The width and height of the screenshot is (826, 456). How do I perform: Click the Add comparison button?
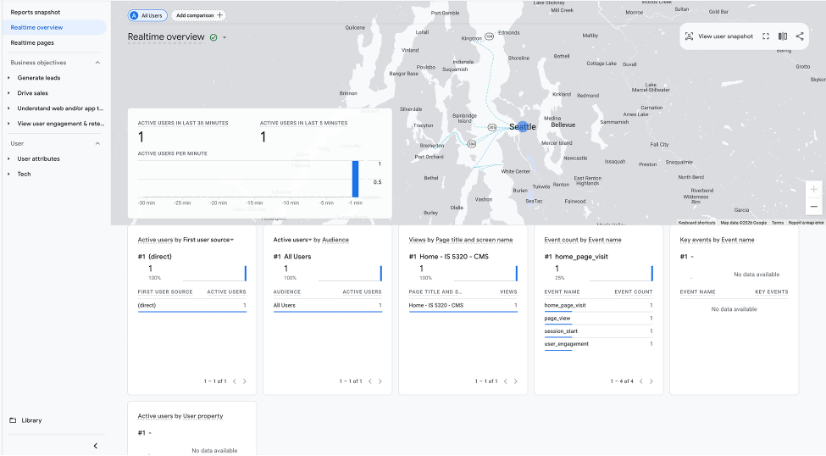pyautogui.click(x=199, y=16)
